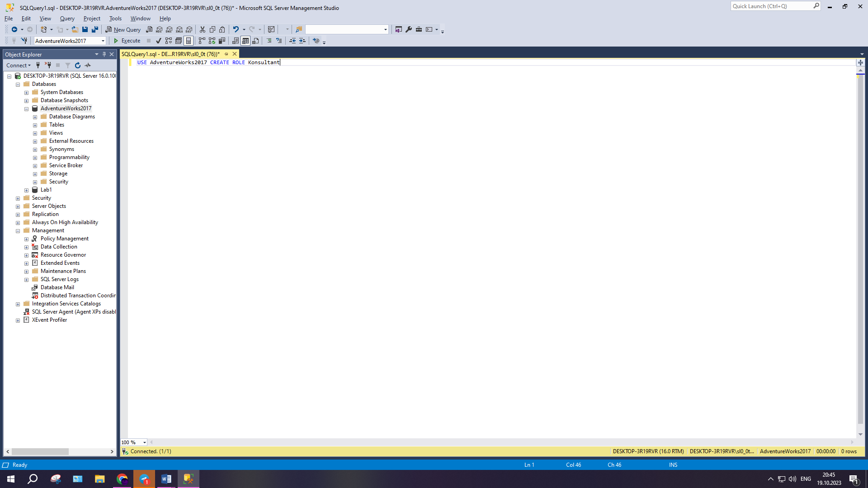Select the SQLQuery1.sql tab

pos(170,54)
